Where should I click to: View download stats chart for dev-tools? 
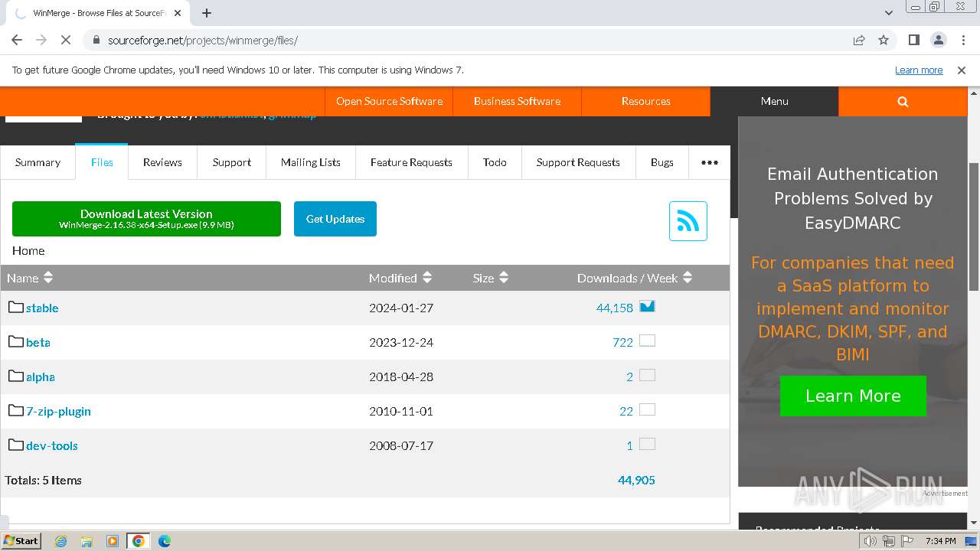tap(647, 444)
